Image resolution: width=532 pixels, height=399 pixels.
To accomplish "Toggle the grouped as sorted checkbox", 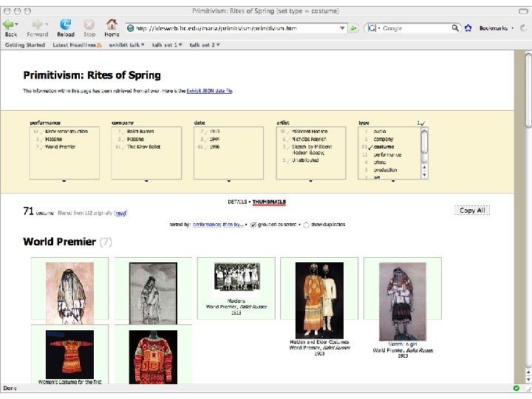I will tap(253, 225).
